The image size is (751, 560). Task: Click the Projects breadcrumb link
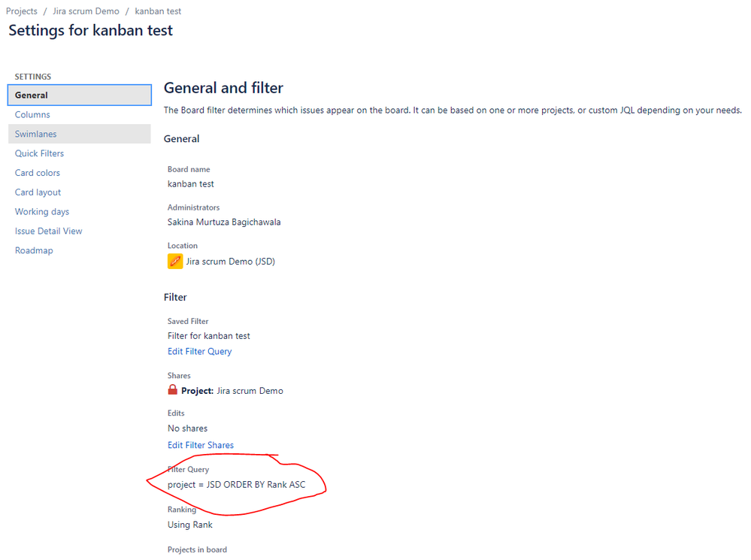pyautogui.click(x=22, y=11)
